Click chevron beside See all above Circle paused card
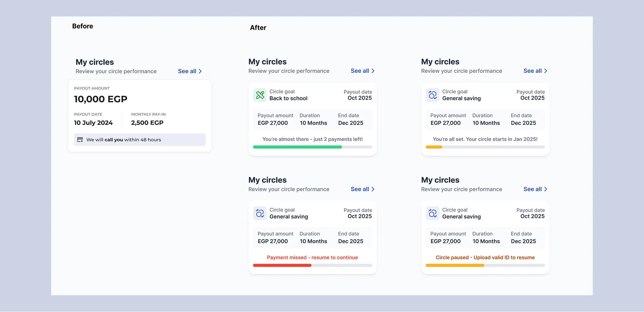The width and height of the screenshot is (644, 312). (x=546, y=189)
